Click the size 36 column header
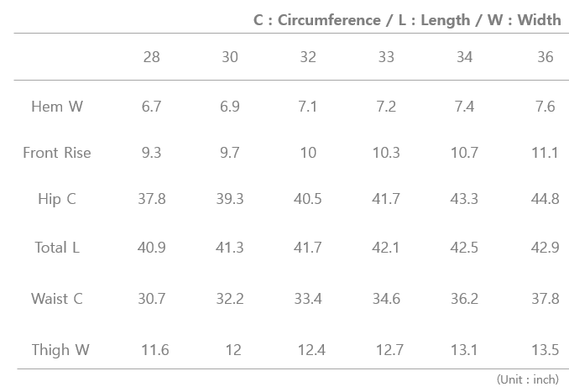Screen dimensions: 569x392 545,57
